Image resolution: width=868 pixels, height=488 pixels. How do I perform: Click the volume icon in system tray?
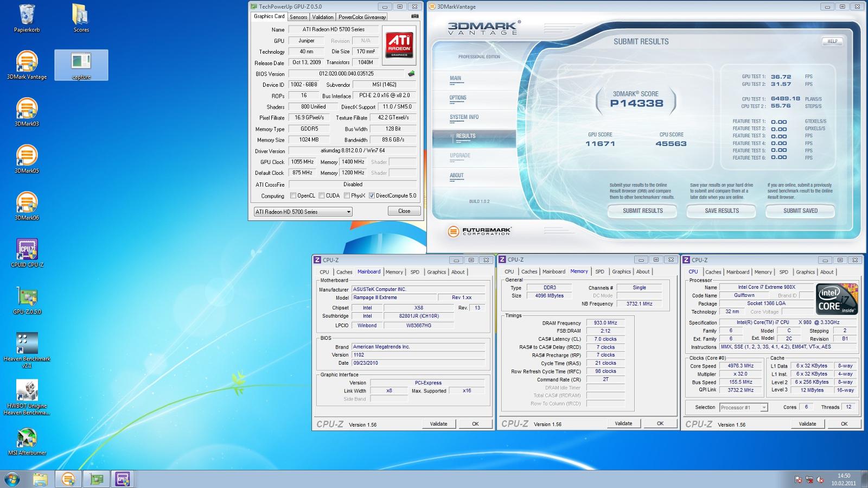pyautogui.click(x=820, y=480)
